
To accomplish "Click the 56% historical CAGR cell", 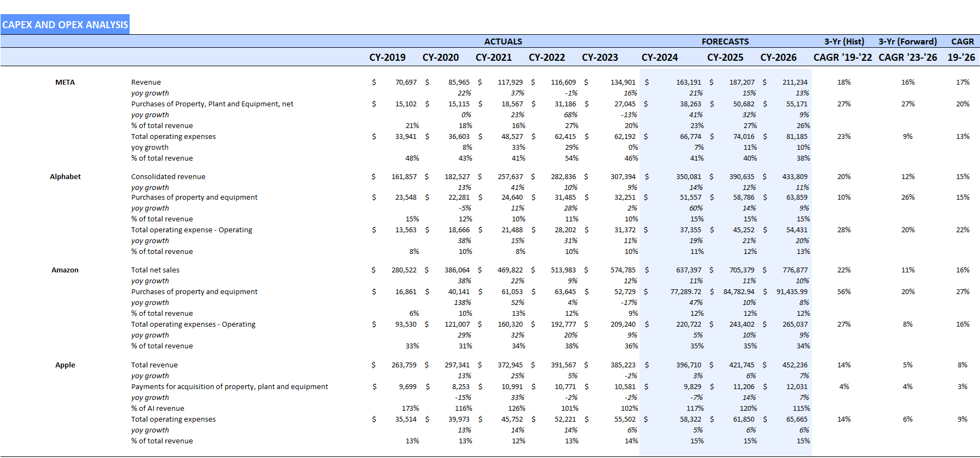I will click(843, 292).
